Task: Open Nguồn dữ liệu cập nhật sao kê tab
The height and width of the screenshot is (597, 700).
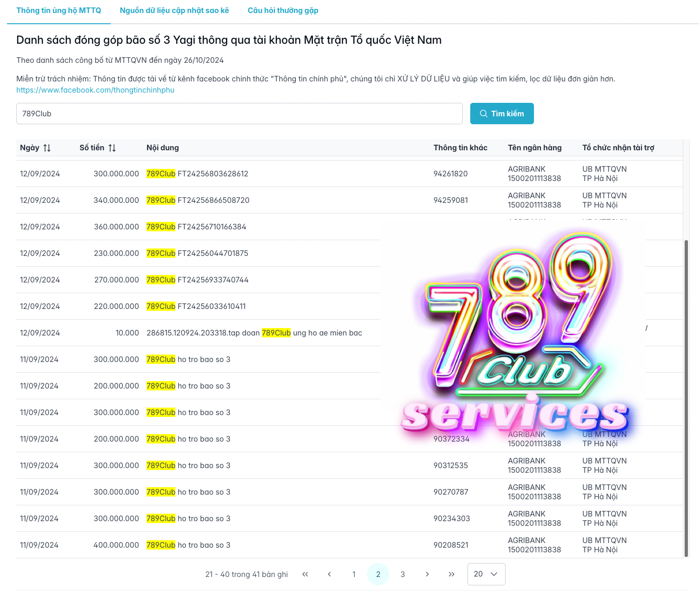Action: click(174, 10)
